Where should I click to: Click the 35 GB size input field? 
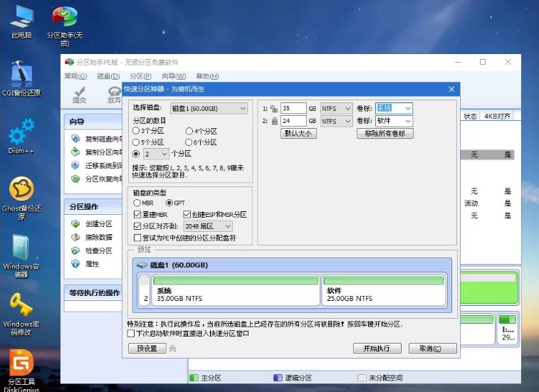tap(293, 108)
